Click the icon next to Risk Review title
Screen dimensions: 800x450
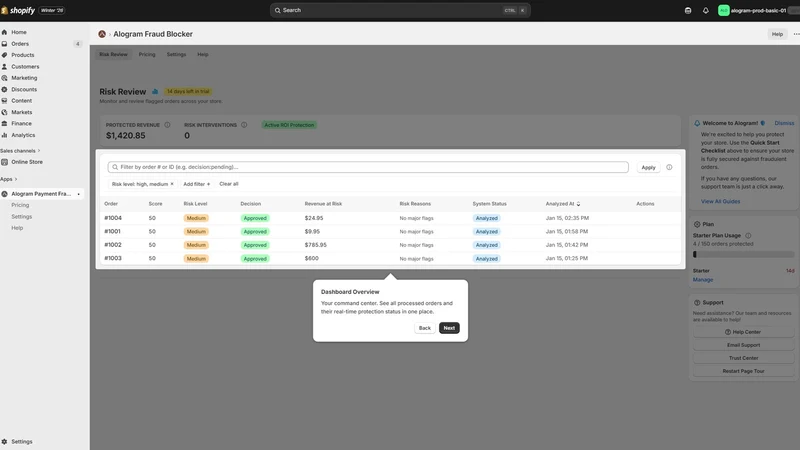click(x=155, y=92)
